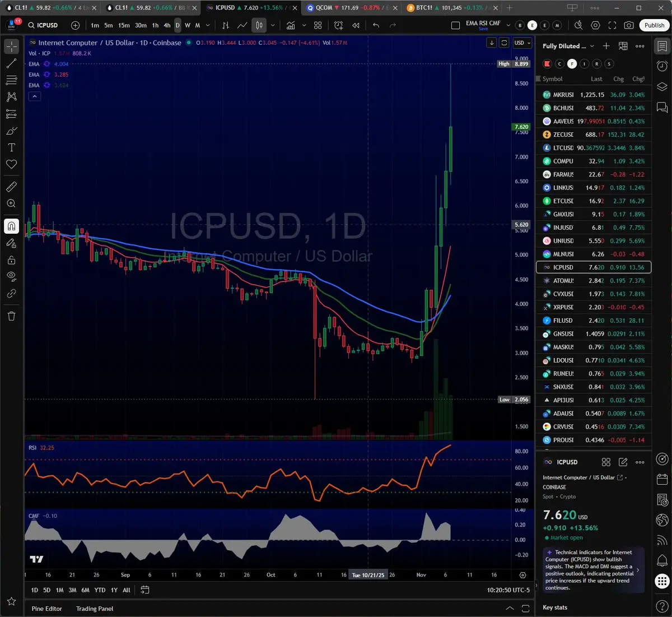Open the alerts panel in right sidebar
This screenshot has width=672, height=617.
click(662, 66)
